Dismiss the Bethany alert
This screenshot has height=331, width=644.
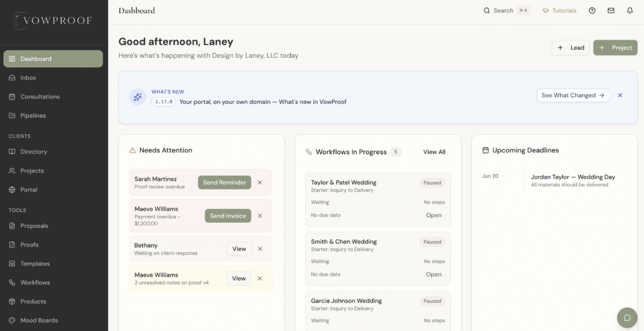click(260, 249)
